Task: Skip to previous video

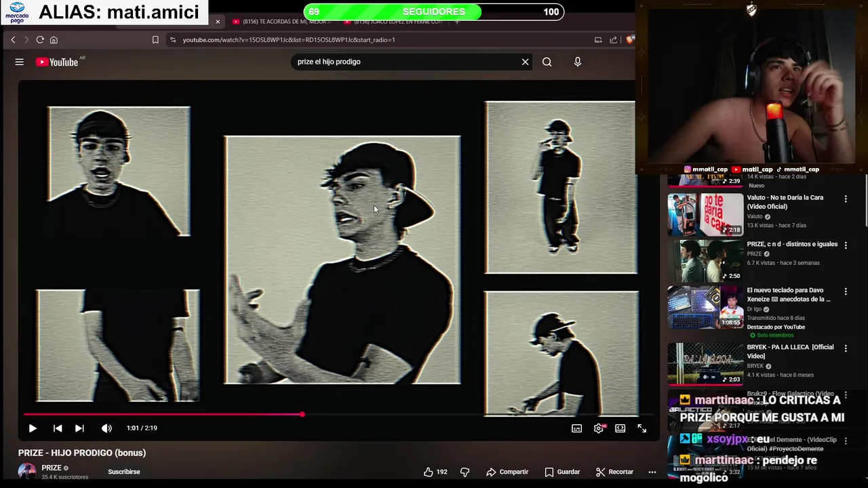Action: [x=58, y=428]
